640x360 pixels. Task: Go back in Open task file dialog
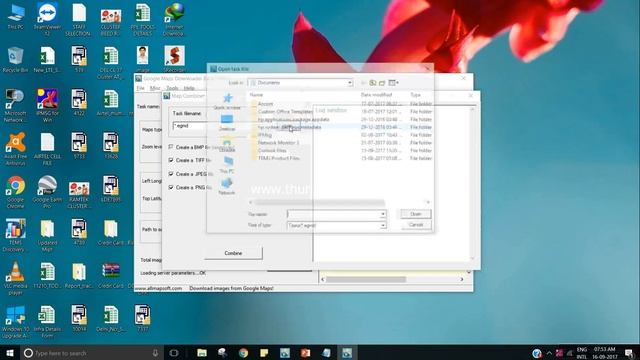coord(363,83)
